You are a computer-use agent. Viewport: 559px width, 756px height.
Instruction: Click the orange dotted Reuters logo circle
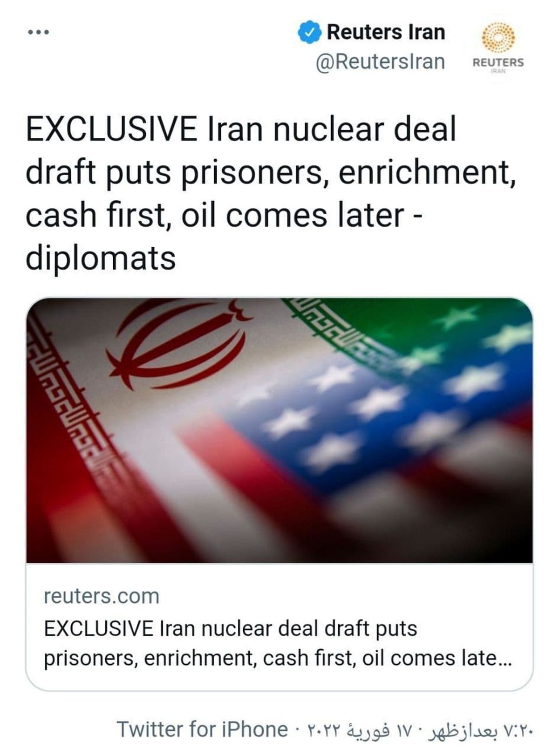pyautogui.click(x=498, y=38)
